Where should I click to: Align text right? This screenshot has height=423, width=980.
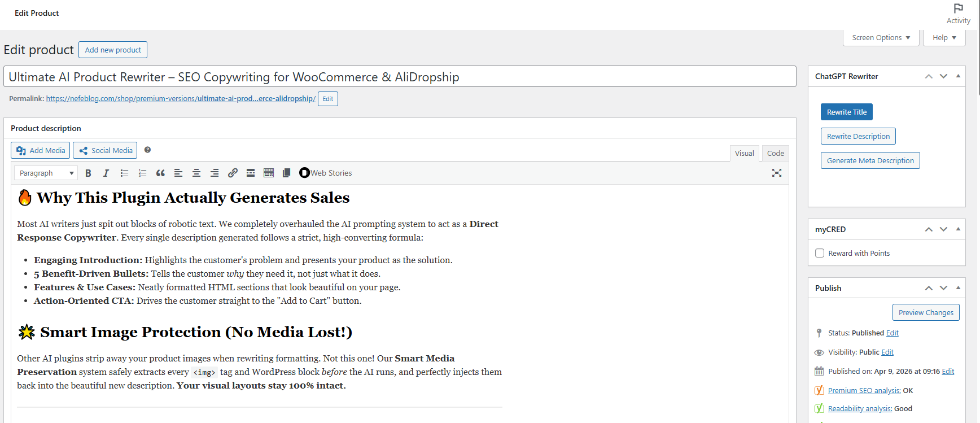215,173
